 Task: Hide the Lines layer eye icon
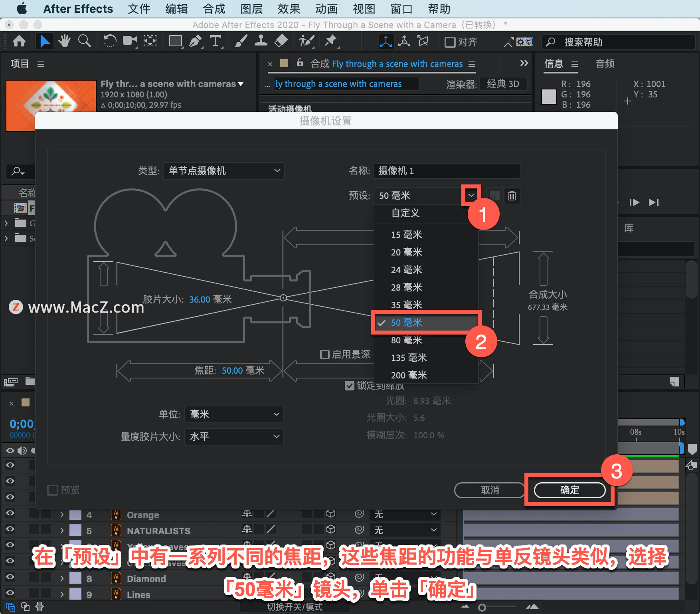point(10,593)
